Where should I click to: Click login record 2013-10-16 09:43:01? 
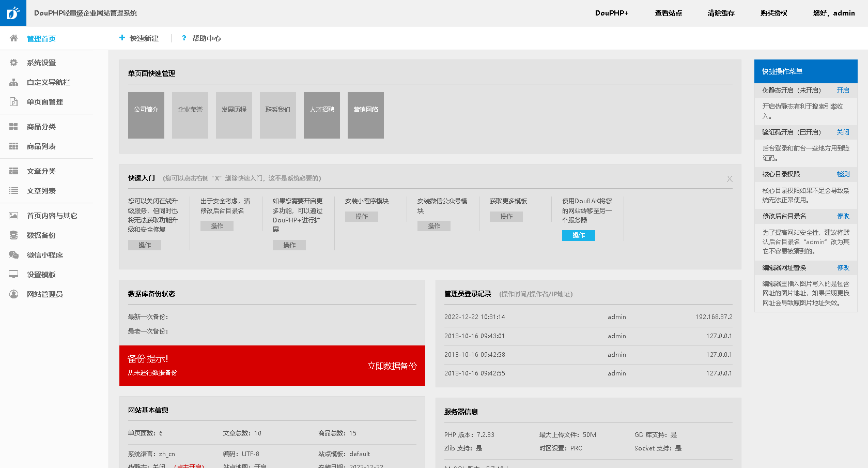pyautogui.click(x=475, y=336)
